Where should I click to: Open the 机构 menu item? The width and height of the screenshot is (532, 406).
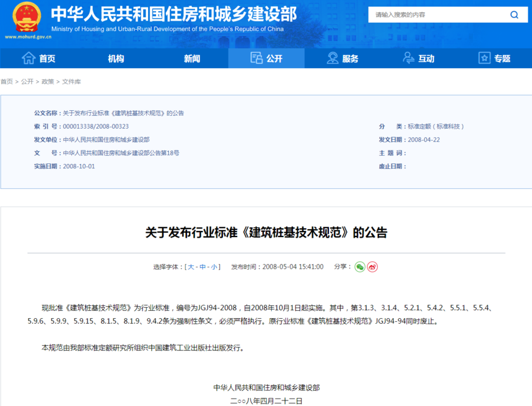116,58
